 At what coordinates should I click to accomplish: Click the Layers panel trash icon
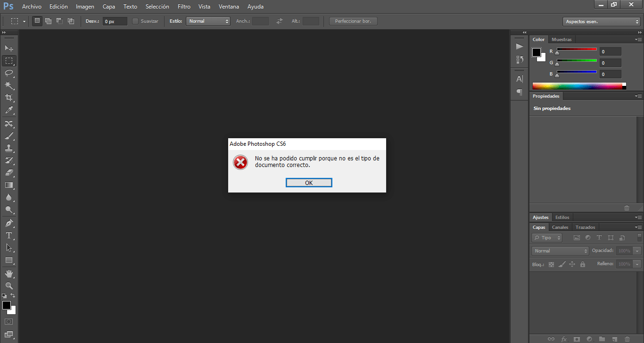[x=627, y=339]
